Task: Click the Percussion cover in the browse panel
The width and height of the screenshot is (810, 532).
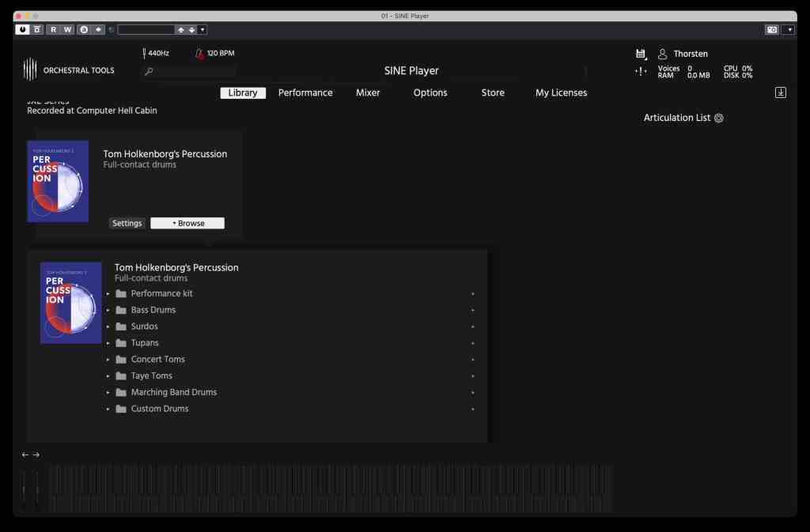Action: pyautogui.click(x=70, y=303)
